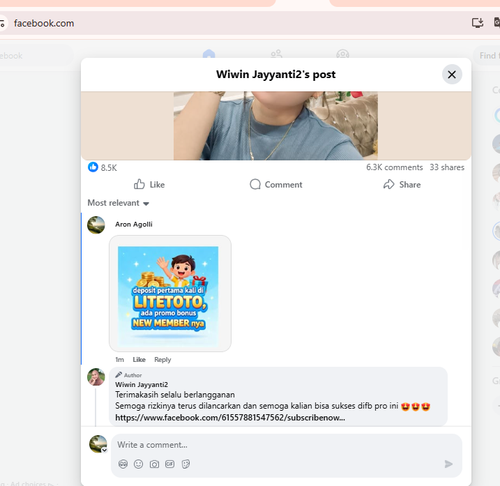The width and height of the screenshot is (500, 486).
Task: Switch commenting identity via the avatar arrow
Action: click(x=104, y=450)
